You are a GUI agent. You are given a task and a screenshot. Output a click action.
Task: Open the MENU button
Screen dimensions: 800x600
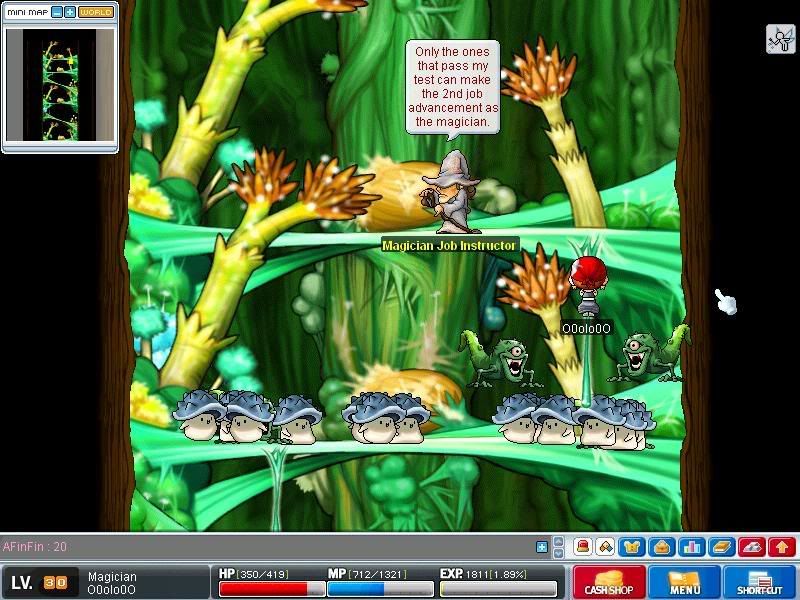[684, 582]
